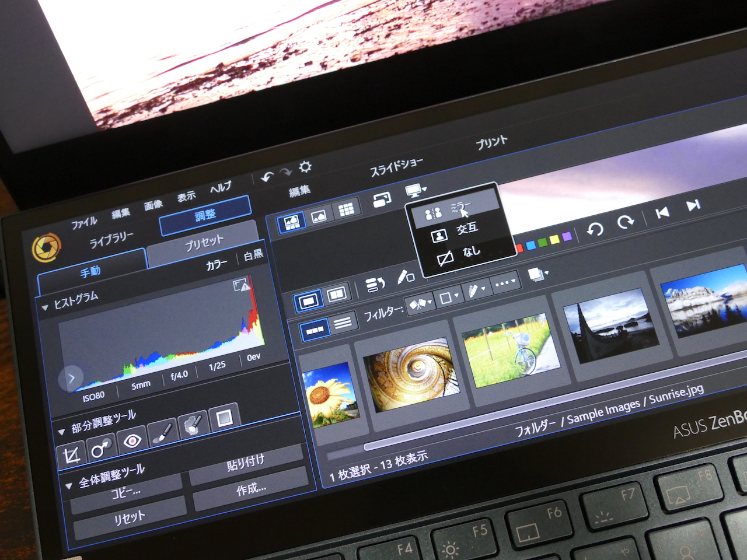747x560 pixels.
Task: Switch to 白黒 black and white mode
Action: pyautogui.click(x=253, y=256)
